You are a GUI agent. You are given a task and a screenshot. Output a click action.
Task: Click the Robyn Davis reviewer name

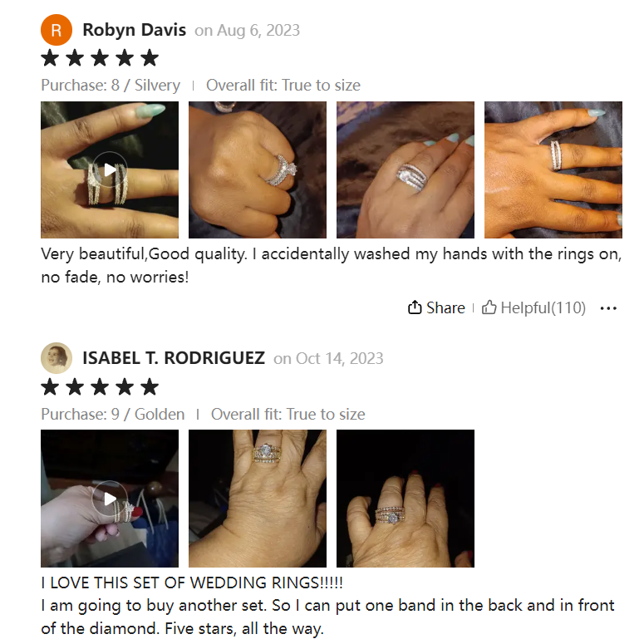click(x=135, y=30)
